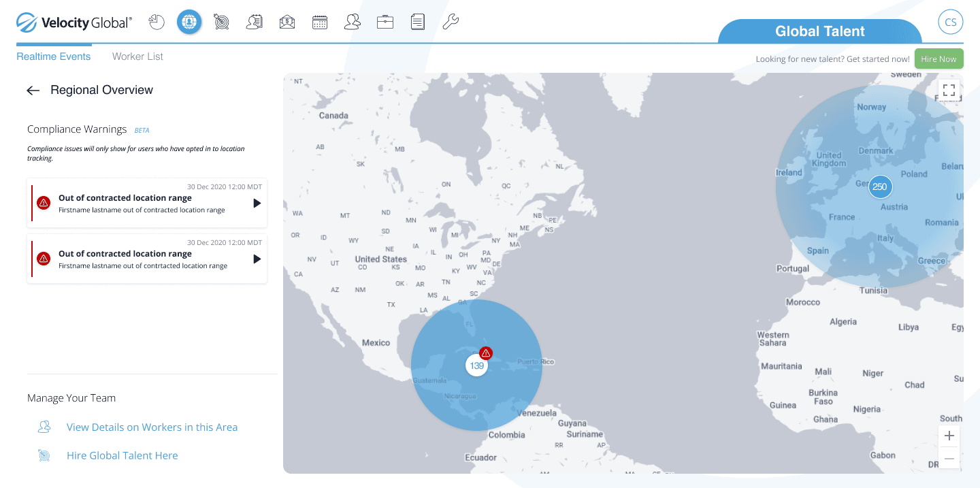
Task: Click the Manage Your Team heading
Action: [x=71, y=398]
